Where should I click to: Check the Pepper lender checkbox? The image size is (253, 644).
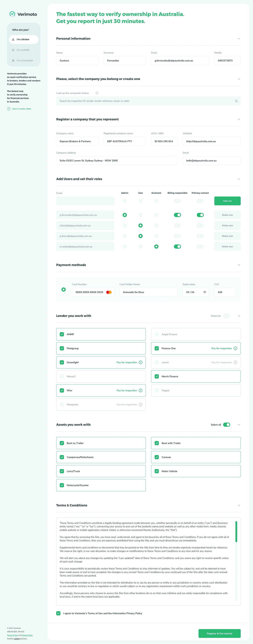click(157, 390)
